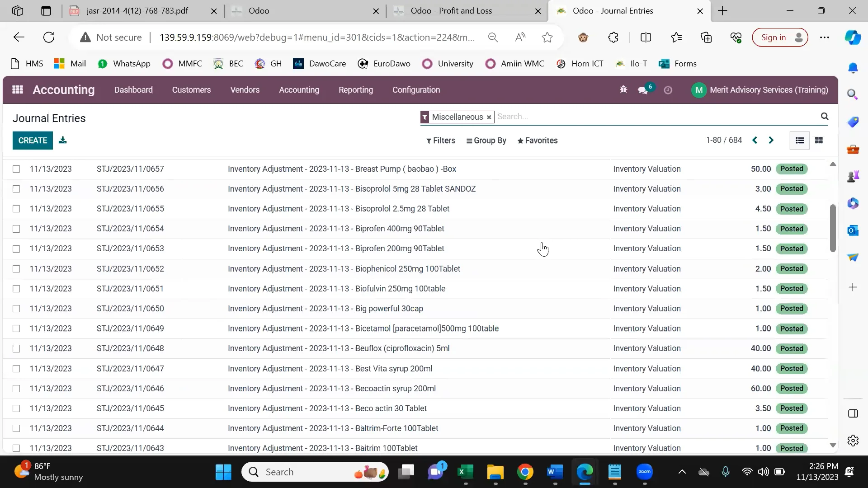The image size is (868, 488).
Task: Open the Odoo apps grid menu
Action: [x=18, y=90]
